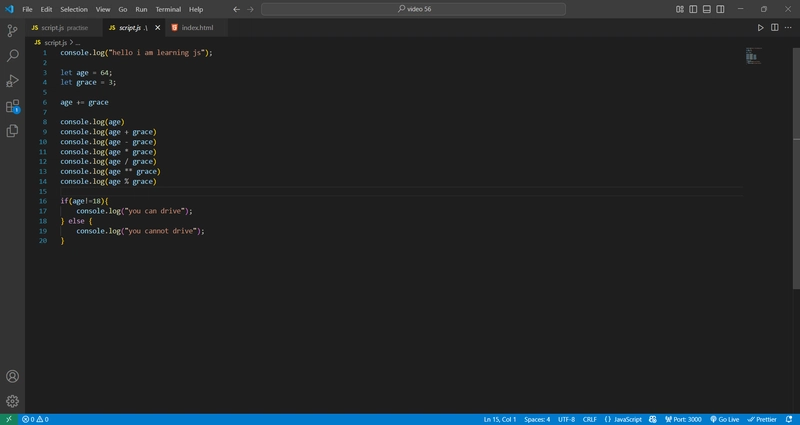800x425 pixels.
Task: Open the Customize Layout icon
Action: point(680,9)
